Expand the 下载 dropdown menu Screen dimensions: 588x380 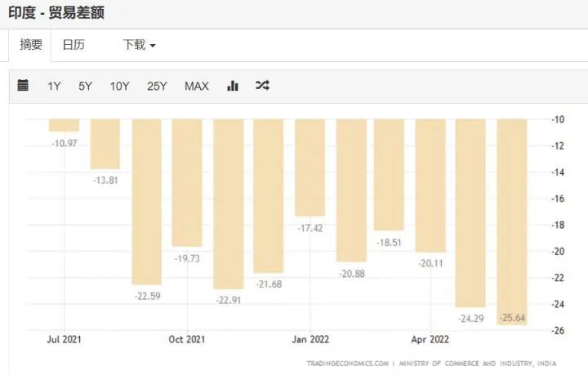139,45
